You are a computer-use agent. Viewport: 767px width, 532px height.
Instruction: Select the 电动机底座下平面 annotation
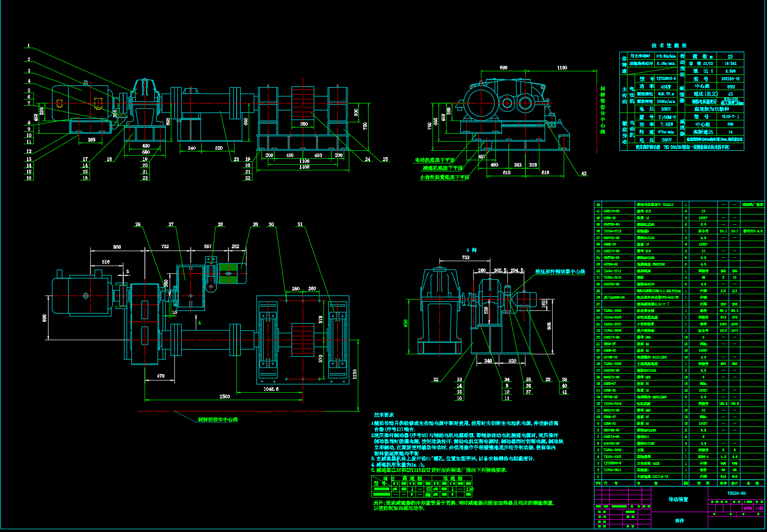435,160
